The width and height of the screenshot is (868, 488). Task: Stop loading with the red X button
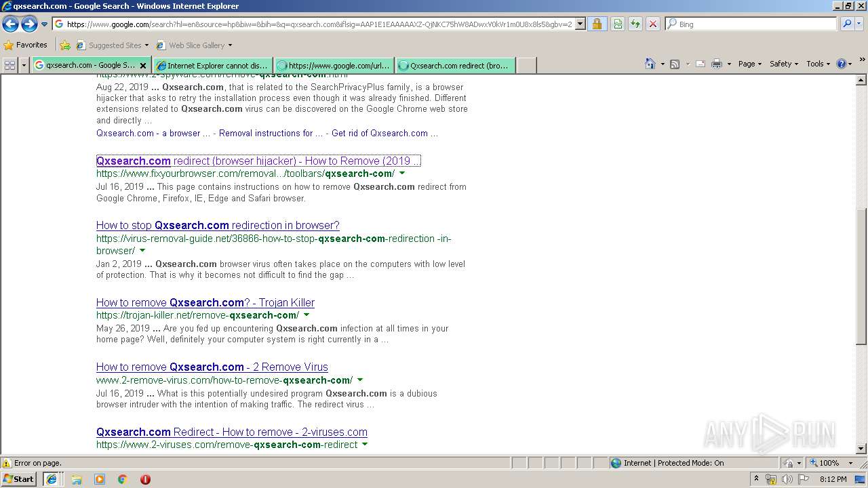[x=653, y=24]
